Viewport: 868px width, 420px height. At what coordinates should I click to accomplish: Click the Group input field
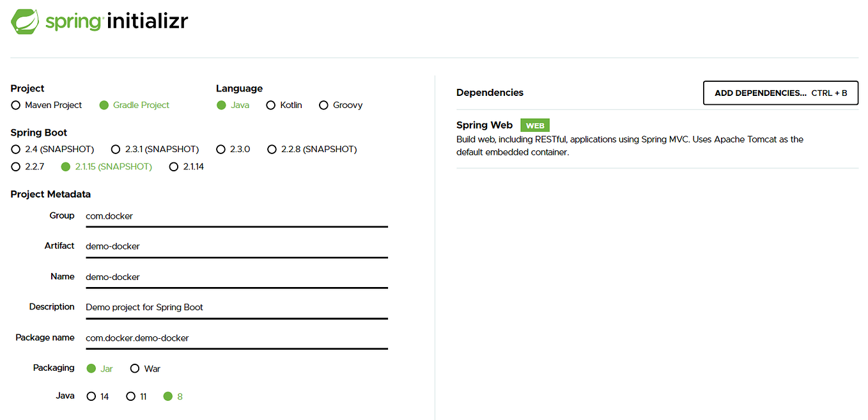pos(236,216)
